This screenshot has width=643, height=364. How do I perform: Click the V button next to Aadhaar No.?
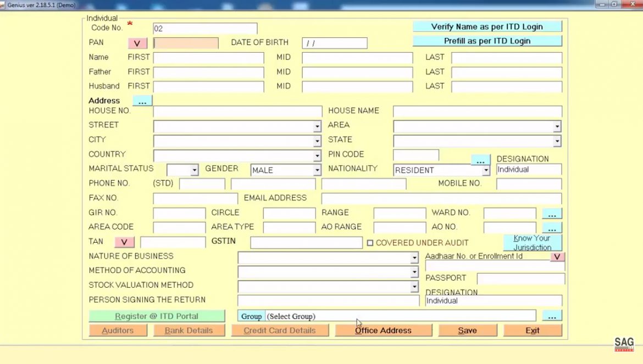[557, 257]
